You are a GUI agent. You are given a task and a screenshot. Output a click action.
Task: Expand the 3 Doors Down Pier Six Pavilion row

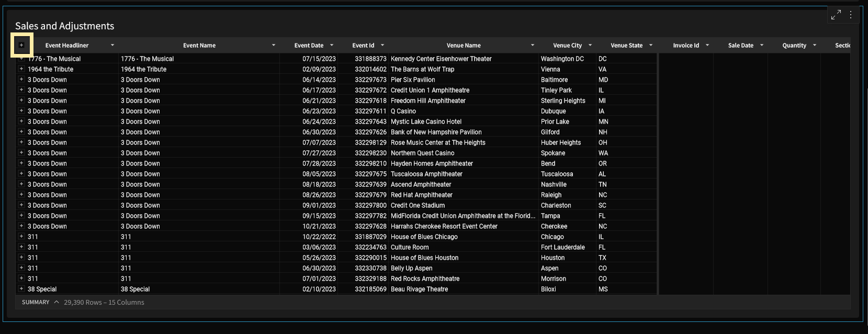pos(21,79)
